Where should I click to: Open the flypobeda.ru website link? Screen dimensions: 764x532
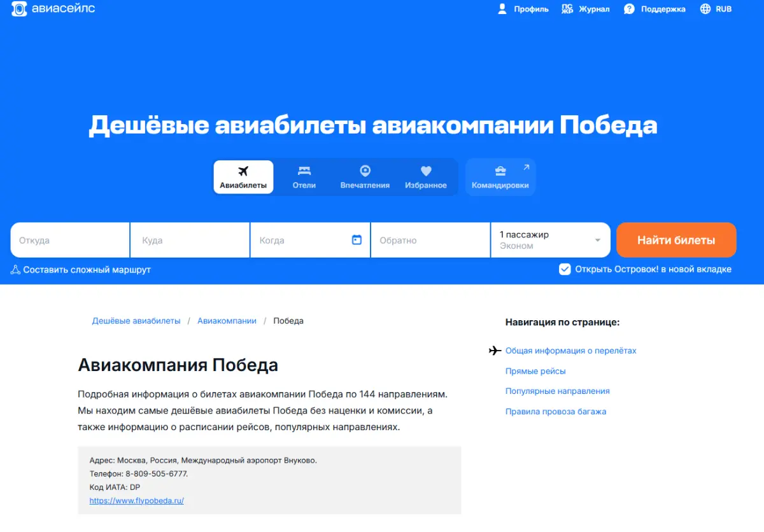(137, 501)
